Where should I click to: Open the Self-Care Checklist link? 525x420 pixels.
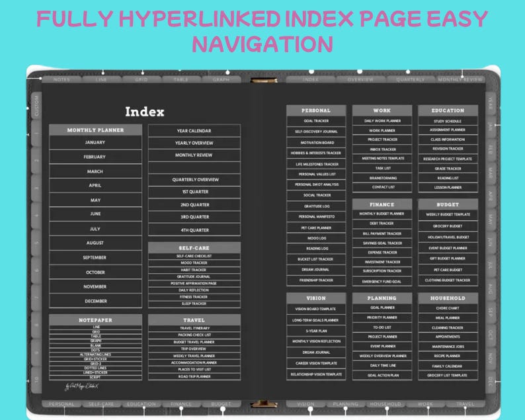[x=194, y=256]
